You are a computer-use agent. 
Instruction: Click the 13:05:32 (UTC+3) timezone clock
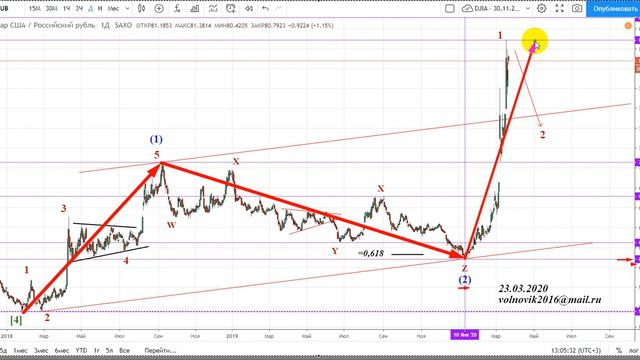pos(576,351)
